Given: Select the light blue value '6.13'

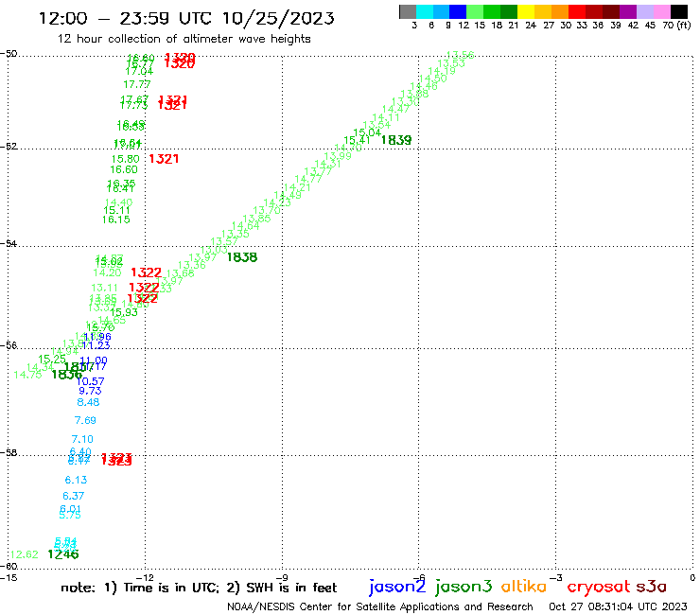Looking at the screenshot, I should point(76,480).
